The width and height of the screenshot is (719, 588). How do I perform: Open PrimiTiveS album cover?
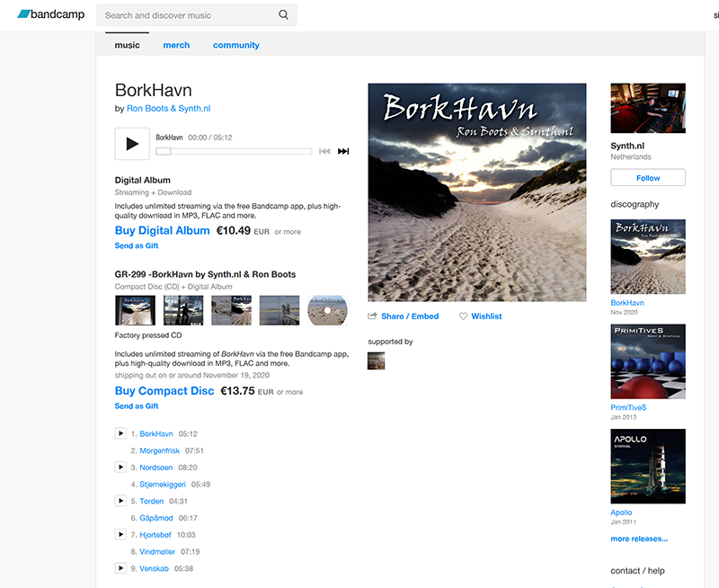[648, 361]
